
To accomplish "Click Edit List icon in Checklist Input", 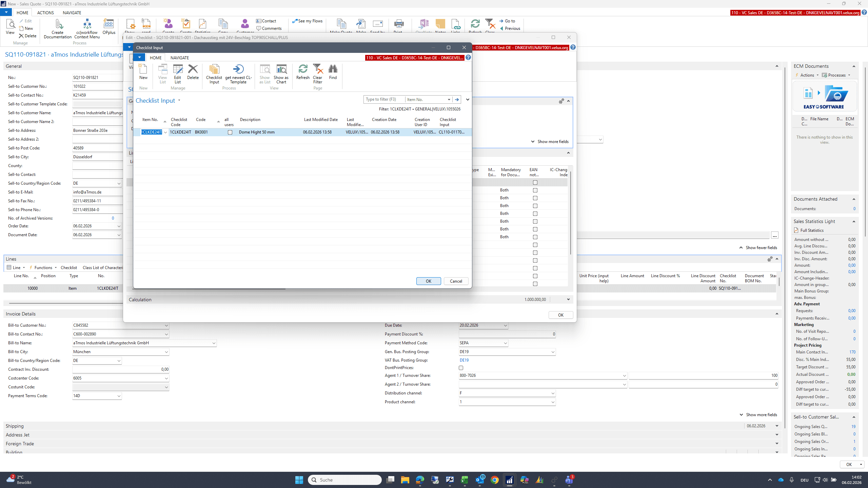I will (178, 74).
